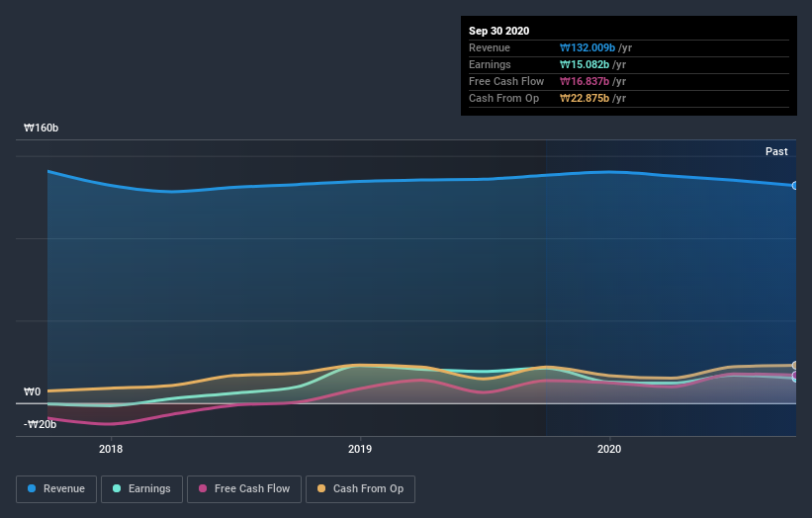Click the pink Free Cash Flow legend dot
The image size is (812, 518).
pos(203,488)
